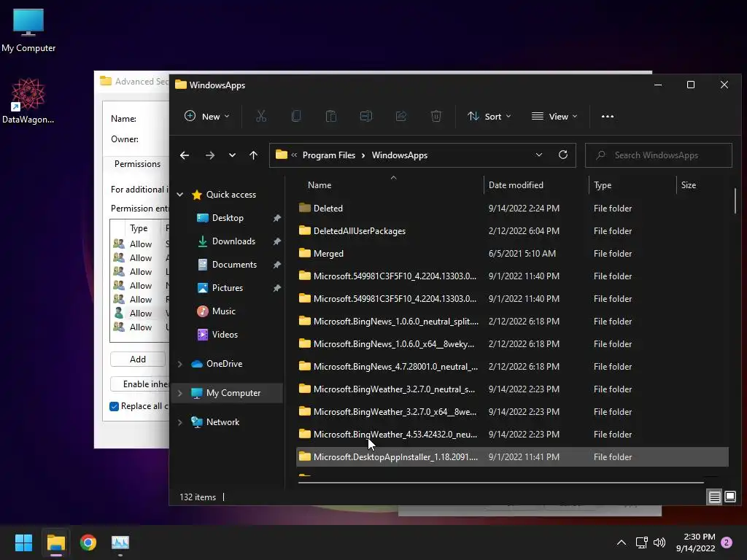
Task: Show hidden tray icons chevron
Action: 622,542
